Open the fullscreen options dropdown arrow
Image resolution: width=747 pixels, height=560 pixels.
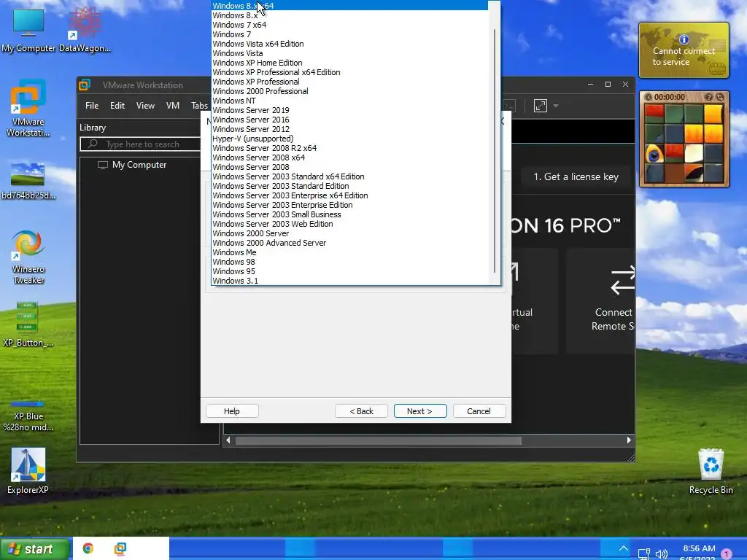click(555, 106)
